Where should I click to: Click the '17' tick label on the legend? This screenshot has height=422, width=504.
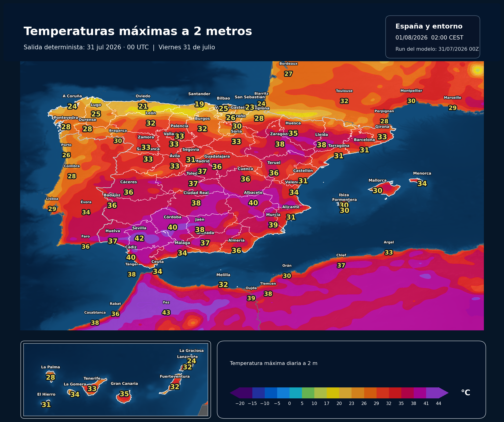point(327,404)
